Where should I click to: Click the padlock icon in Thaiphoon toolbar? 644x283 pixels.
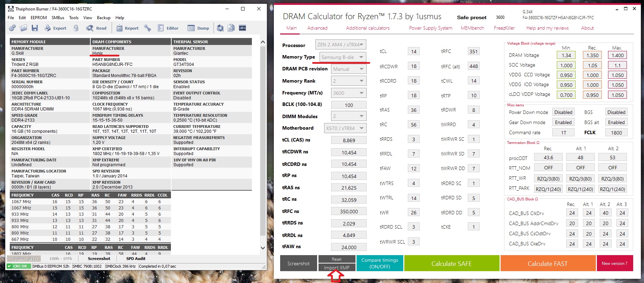[76, 28]
